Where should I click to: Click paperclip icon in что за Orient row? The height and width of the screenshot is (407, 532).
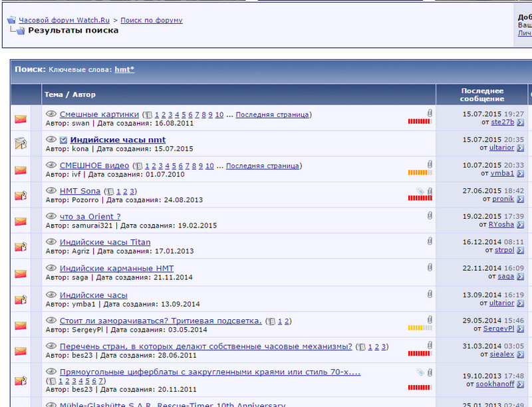(x=430, y=216)
